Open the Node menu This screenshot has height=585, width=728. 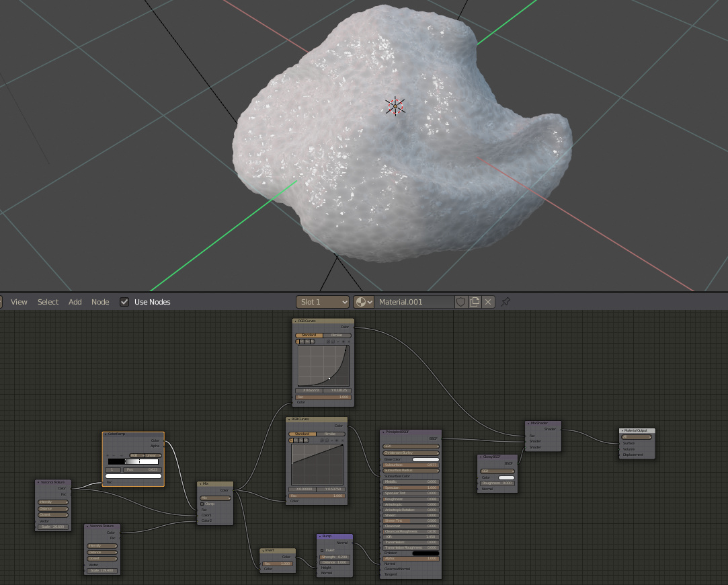point(100,302)
